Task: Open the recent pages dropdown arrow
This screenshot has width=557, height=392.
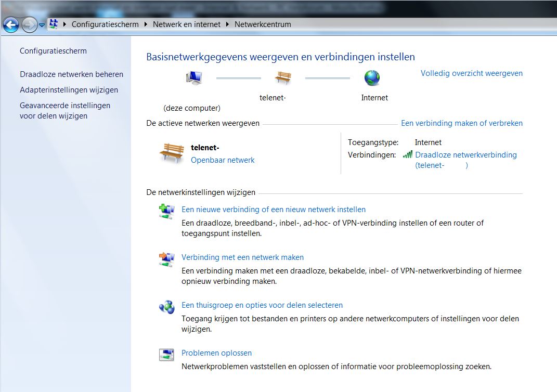Action: pyautogui.click(x=41, y=24)
